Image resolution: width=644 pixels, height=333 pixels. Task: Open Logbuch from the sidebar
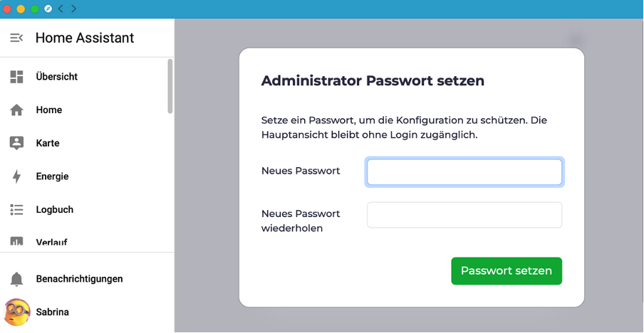pyautogui.click(x=55, y=210)
